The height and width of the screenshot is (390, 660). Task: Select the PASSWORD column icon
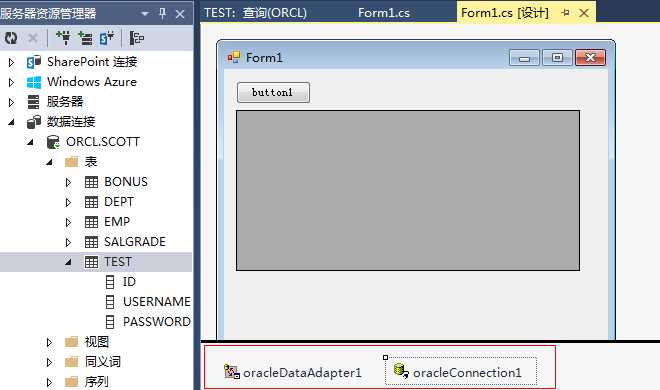(110, 322)
